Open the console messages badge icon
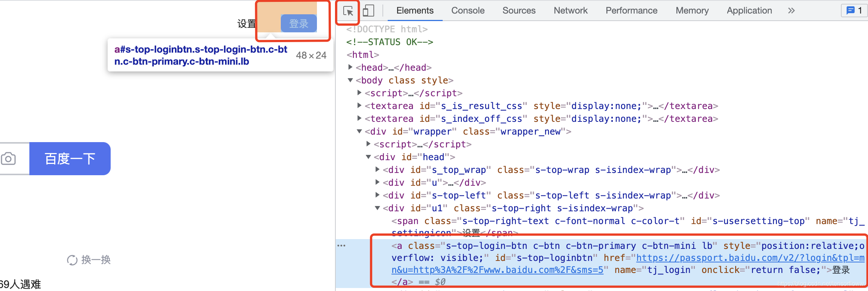Image resolution: width=868 pixels, height=291 pixels. point(854,11)
